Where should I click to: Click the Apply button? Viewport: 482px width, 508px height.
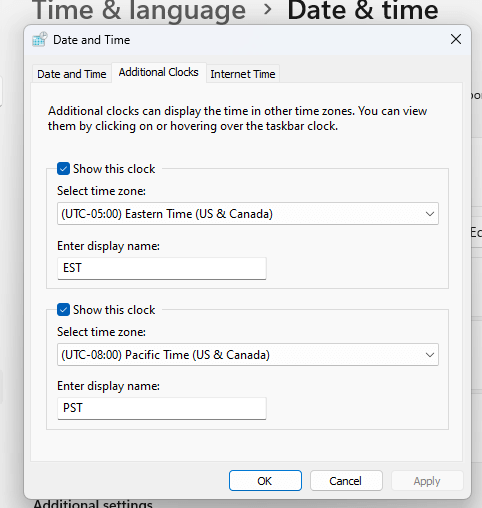click(427, 481)
